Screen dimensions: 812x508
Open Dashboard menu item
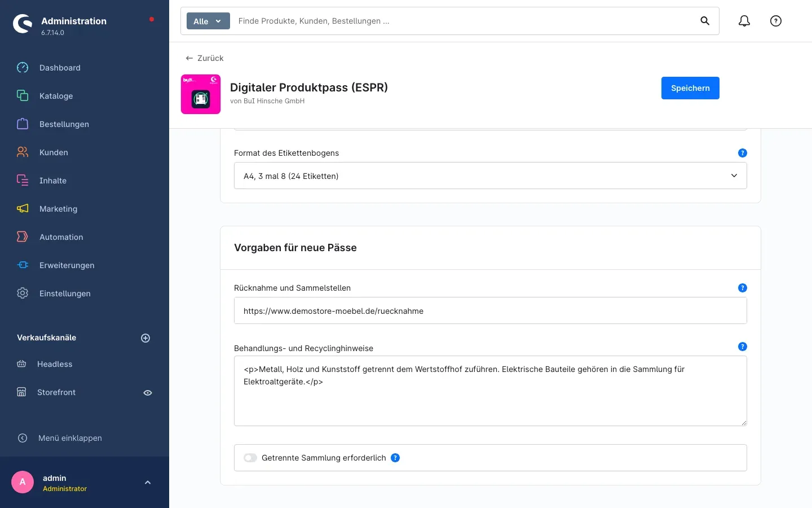click(x=60, y=68)
